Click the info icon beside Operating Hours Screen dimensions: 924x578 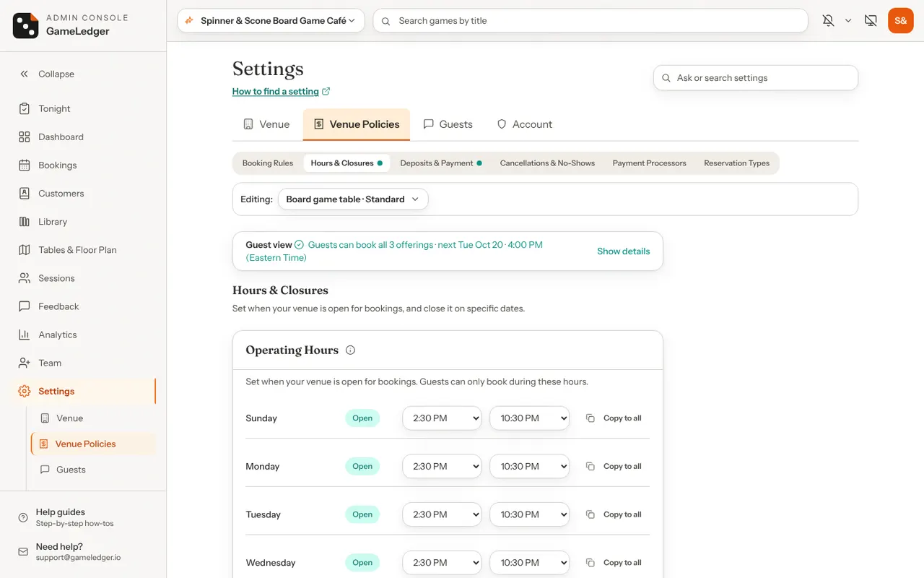(x=350, y=350)
